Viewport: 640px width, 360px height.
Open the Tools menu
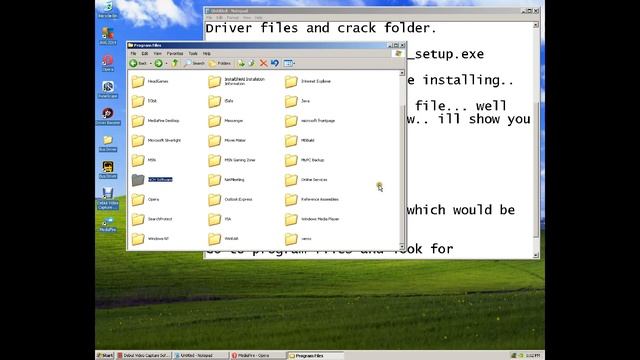[193, 53]
